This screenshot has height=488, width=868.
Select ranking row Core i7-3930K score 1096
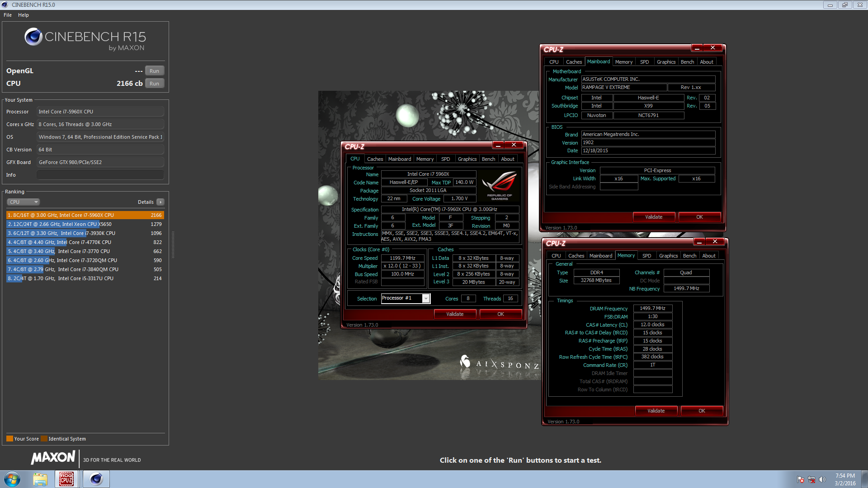pyautogui.click(x=85, y=233)
